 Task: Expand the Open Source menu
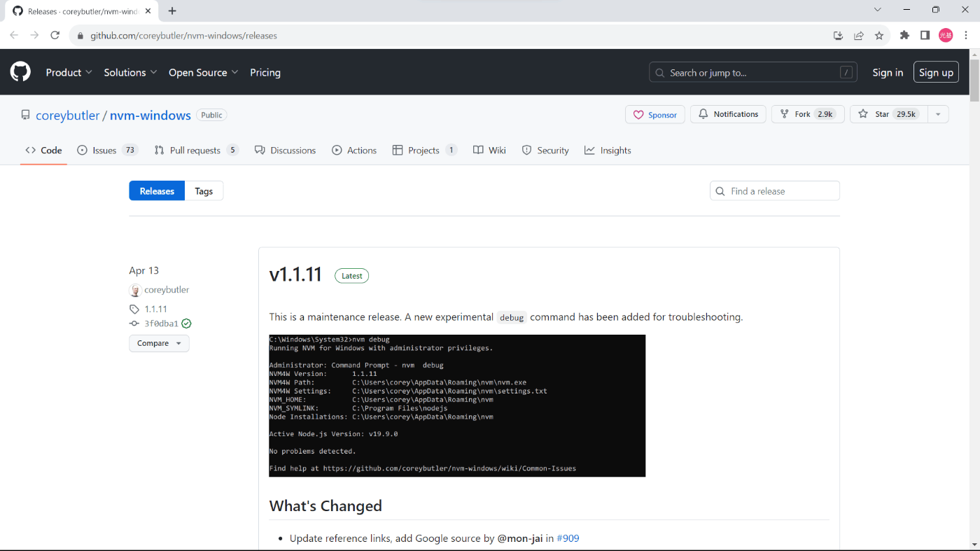pos(204,72)
